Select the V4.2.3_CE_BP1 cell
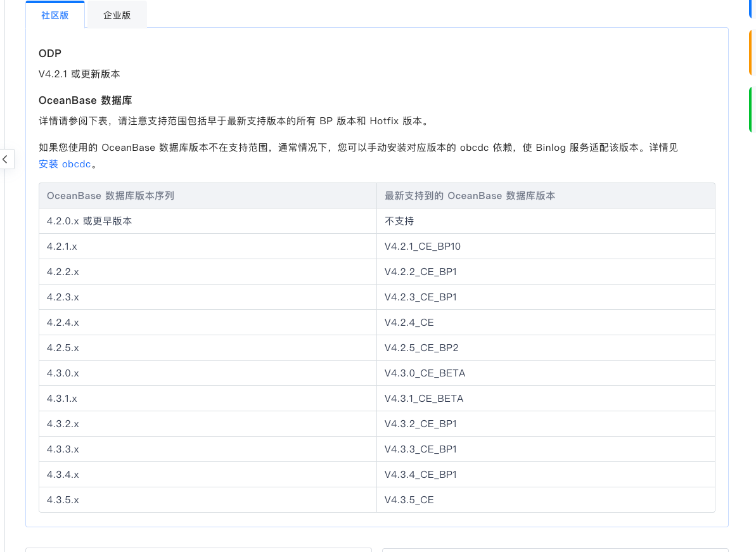Screen dimensions: 756x552 [546, 297]
